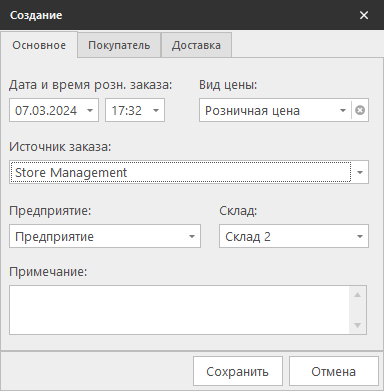Image resolution: width=384 pixels, height=391 pixels.
Task: Expand the Источник заказа dropdown arrow
Action: click(x=360, y=172)
